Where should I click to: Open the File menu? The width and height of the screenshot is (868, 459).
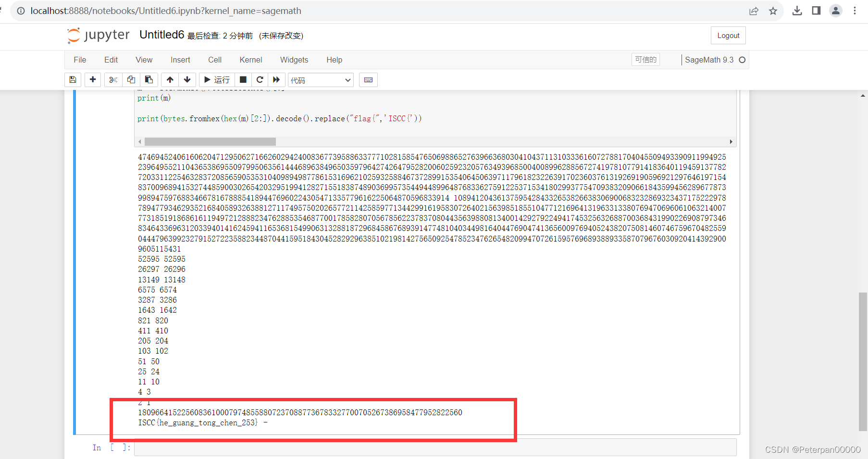click(80, 60)
